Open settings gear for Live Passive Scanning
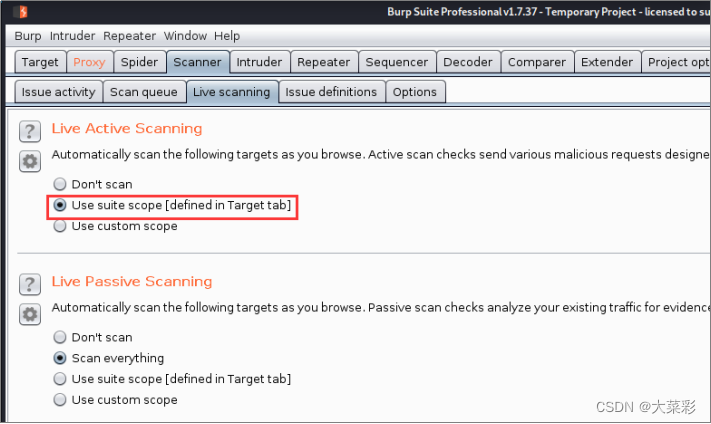 point(30,314)
